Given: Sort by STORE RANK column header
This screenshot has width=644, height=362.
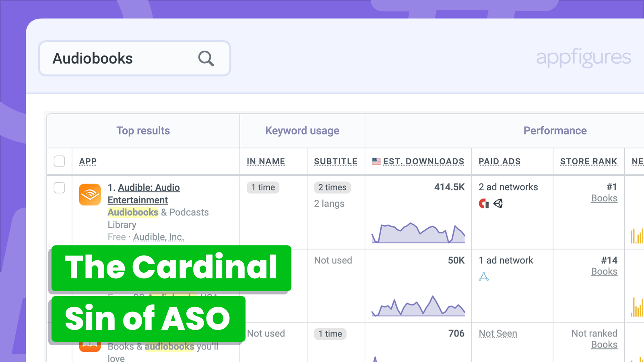Looking at the screenshot, I should tap(589, 161).
